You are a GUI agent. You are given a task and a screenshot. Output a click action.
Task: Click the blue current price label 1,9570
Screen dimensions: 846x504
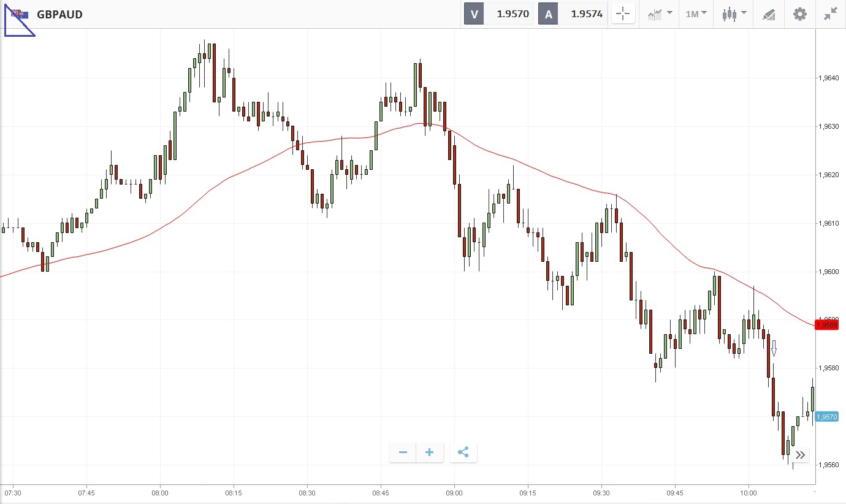(826, 417)
